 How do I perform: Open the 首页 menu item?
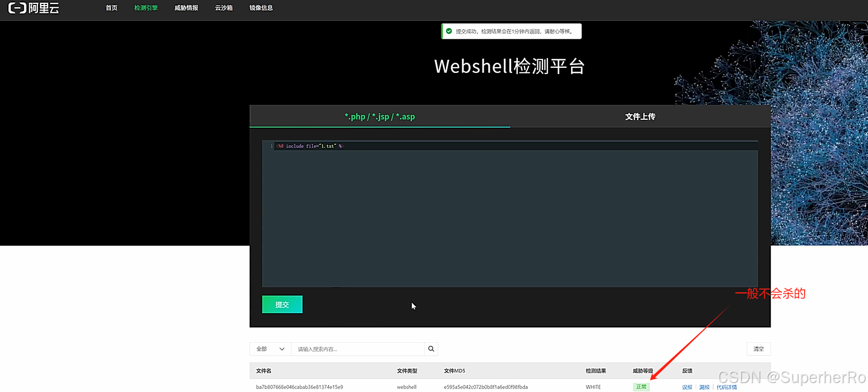(x=112, y=8)
